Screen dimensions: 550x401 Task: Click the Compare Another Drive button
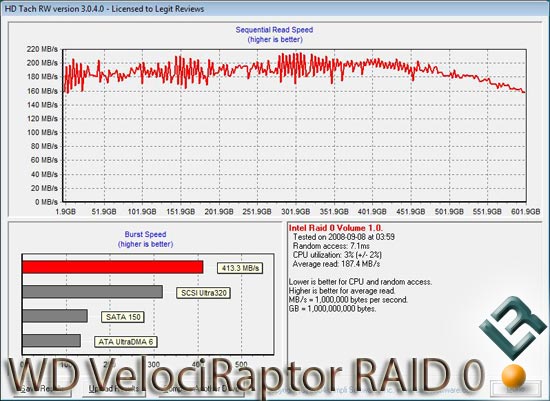[x=201, y=389]
